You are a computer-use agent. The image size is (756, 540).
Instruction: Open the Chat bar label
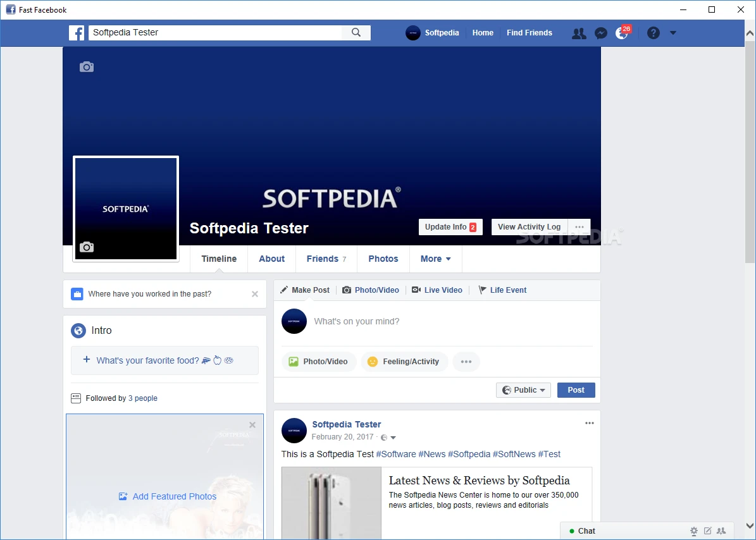coord(586,531)
